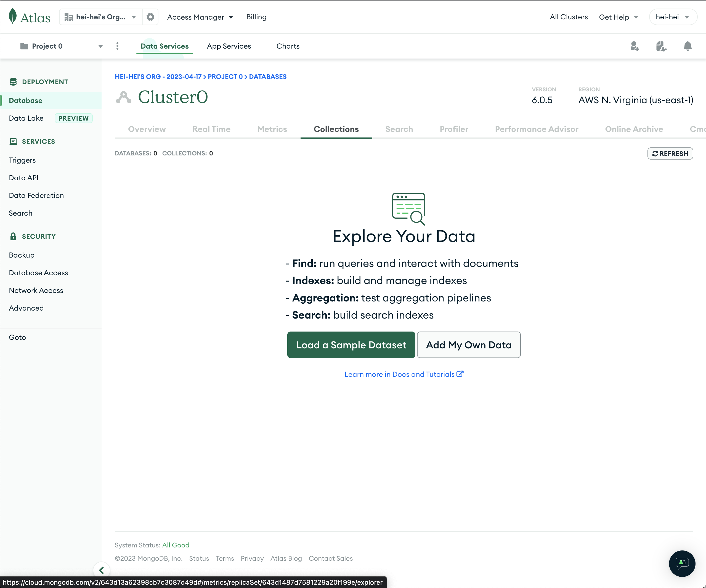Switch to the Data Services tab
The width and height of the screenshot is (706, 588).
[x=165, y=46]
